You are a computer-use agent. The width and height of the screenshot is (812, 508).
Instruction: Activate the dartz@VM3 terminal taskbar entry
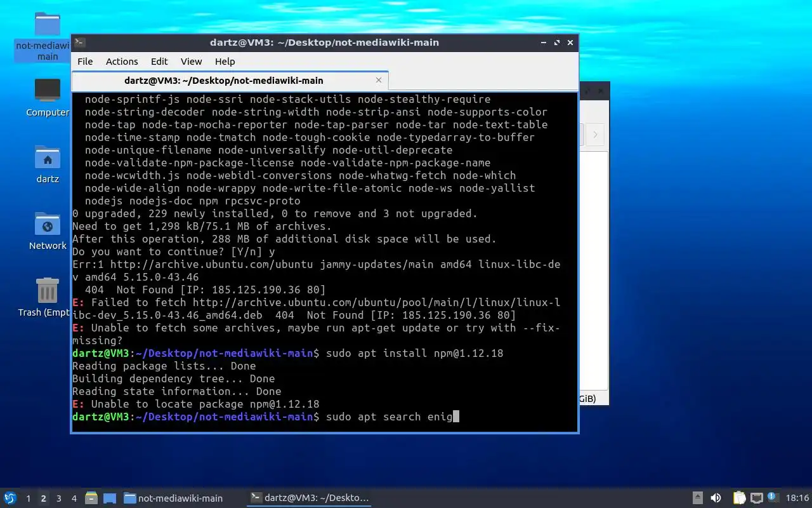[x=310, y=498]
